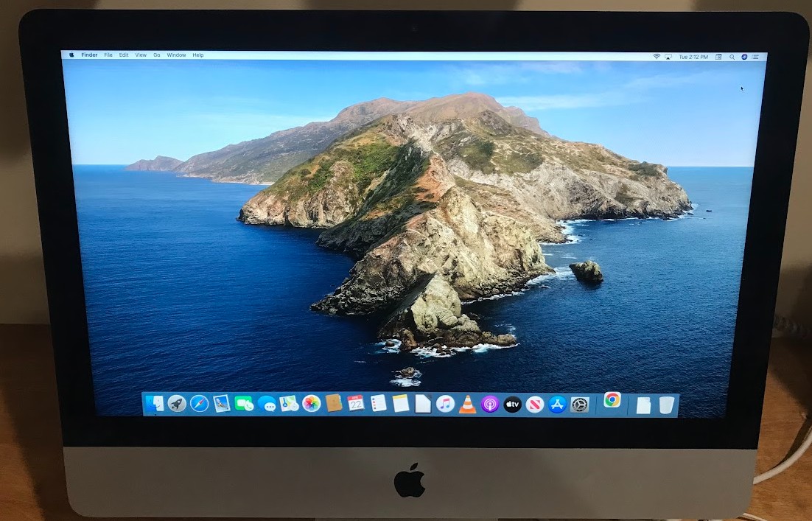Open the Wi-Fi status menu
Screen dimensions: 812x521
click(657, 56)
